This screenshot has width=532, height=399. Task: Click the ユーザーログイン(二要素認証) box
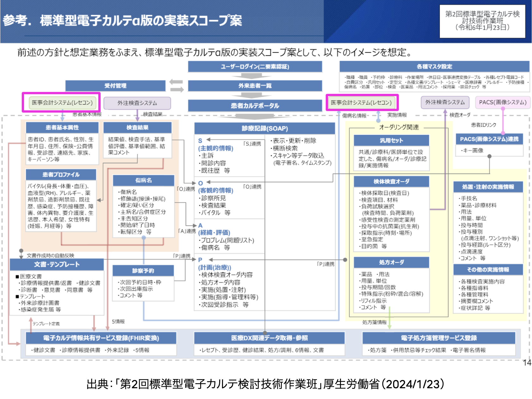255,66
